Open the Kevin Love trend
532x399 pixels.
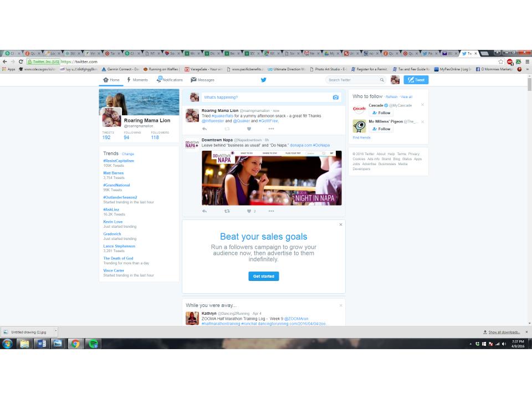pyautogui.click(x=113, y=222)
